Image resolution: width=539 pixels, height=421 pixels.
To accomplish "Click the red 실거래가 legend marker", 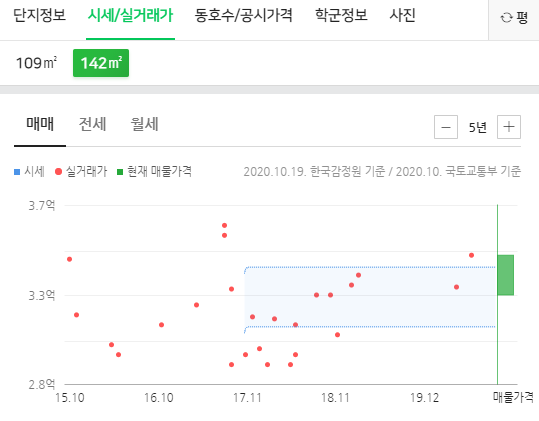I will click(x=58, y=171).
